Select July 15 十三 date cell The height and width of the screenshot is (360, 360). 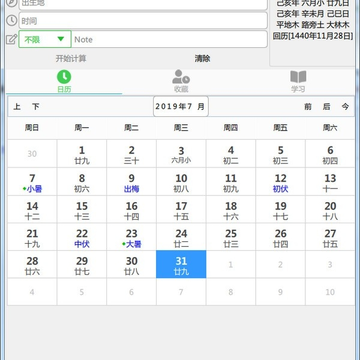[x=82, y=209]
